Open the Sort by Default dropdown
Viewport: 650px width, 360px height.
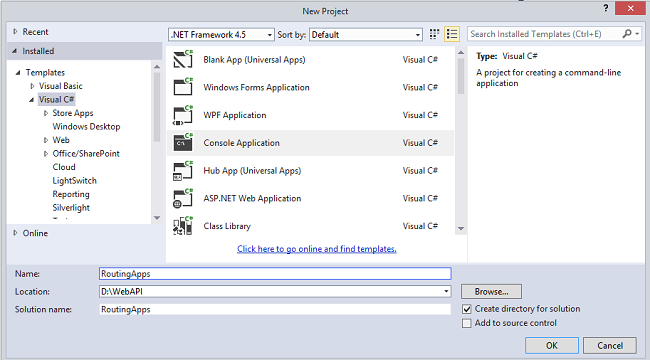point(366,34)
